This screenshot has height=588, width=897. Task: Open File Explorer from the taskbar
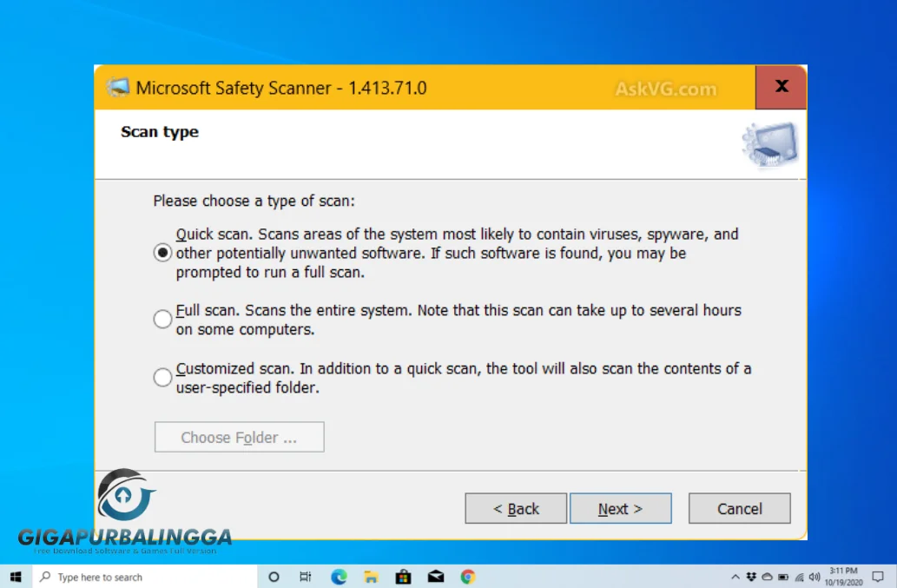pos(370,576)
